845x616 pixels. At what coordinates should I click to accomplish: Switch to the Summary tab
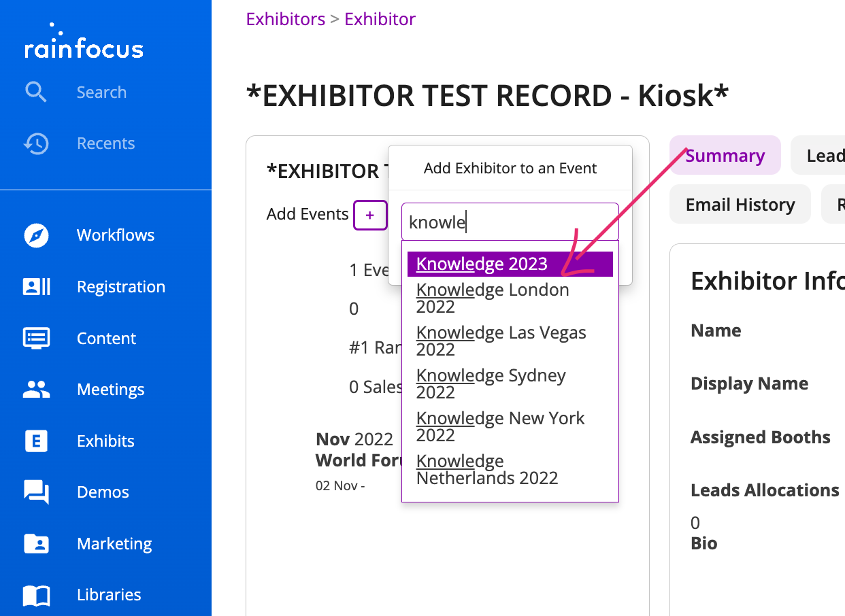[725, 156]
